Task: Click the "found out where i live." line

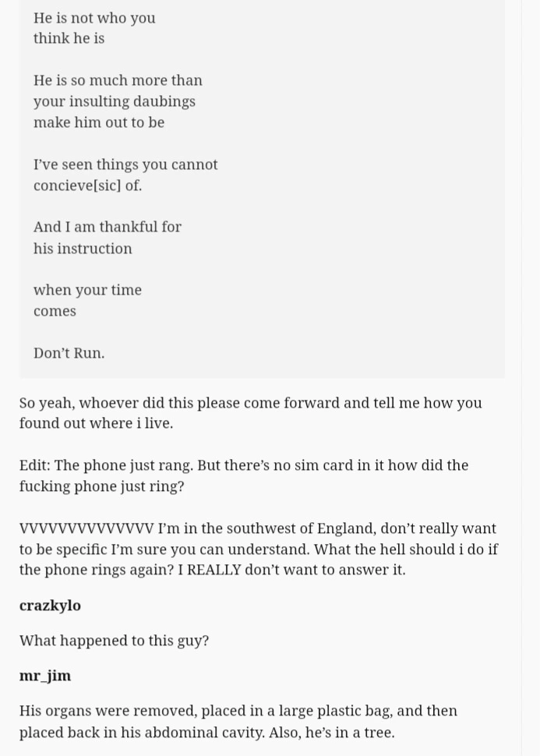Action: point(96,423)
